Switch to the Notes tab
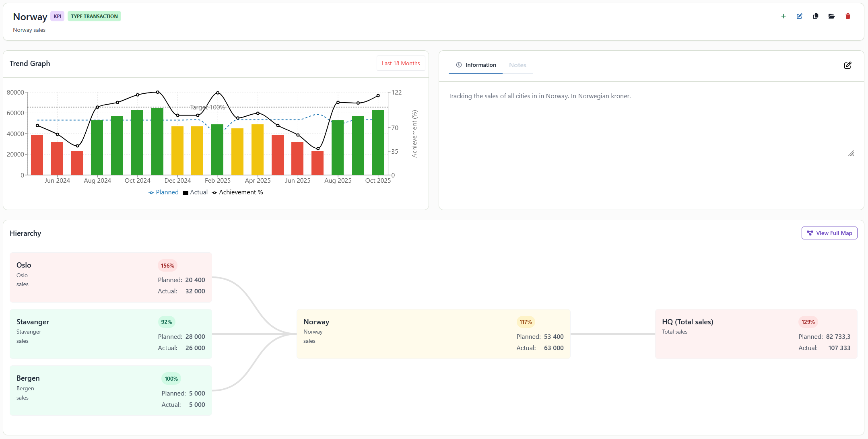 [x=518, y=65]
